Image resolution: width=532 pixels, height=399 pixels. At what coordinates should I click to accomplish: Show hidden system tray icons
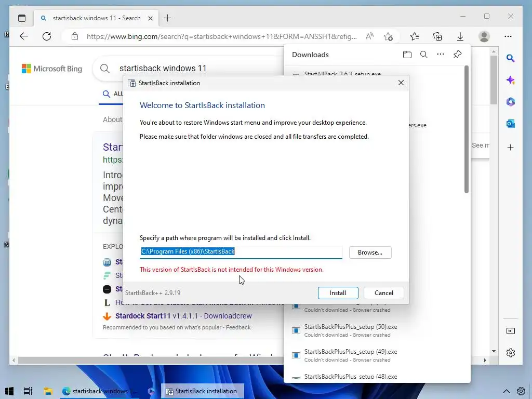pyautogui.click(x=506, y=391)
